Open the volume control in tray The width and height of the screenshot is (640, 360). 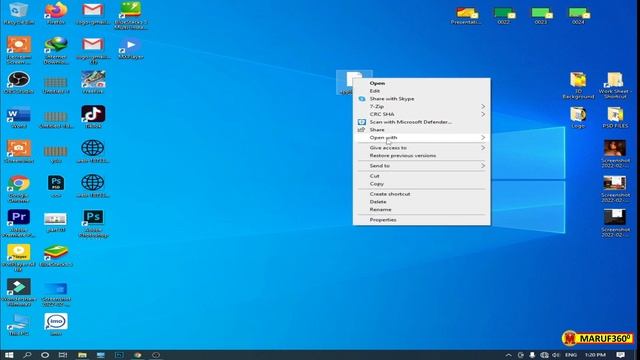coord(556,355)
